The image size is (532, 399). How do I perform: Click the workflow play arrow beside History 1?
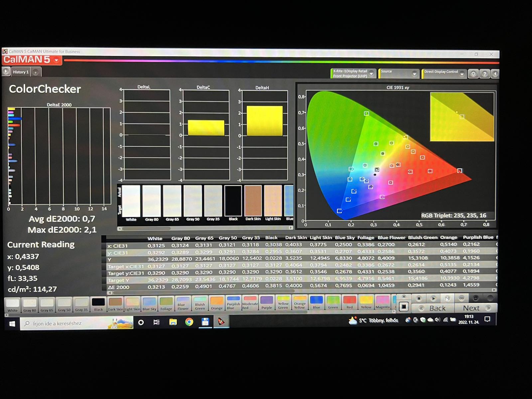tap(6, 71)
